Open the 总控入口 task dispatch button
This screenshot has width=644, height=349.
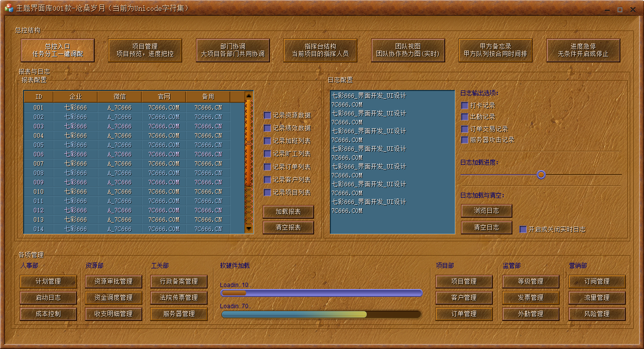(57, 50)
